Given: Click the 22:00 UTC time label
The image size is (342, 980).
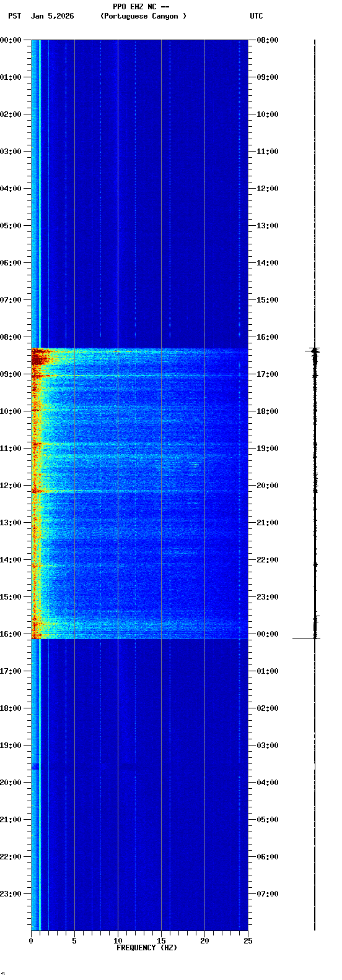Looking at the screenshot, I should coord(268,560).
